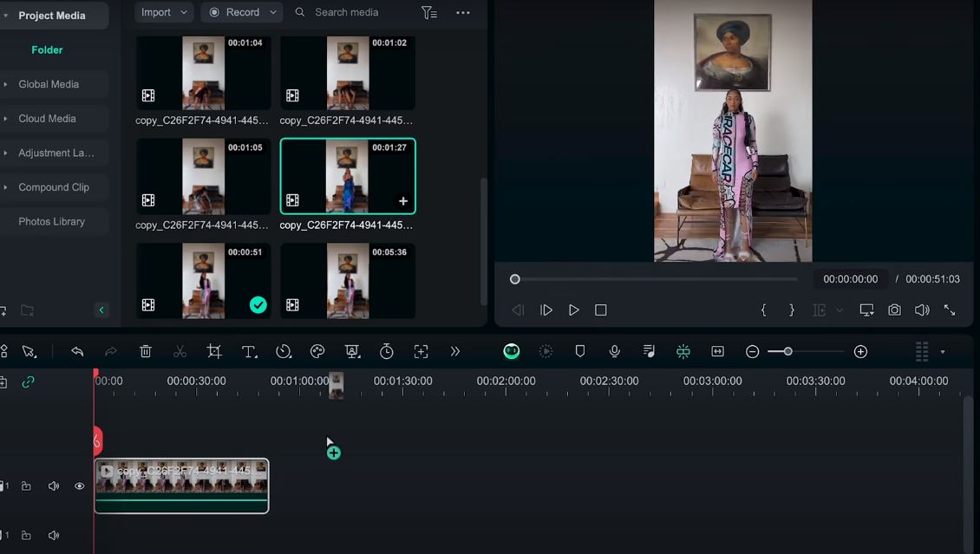This screenshot has width=980, height=554.
Task: Open the Speed tool
Action: pyautogui.click(x=284, y=352)
